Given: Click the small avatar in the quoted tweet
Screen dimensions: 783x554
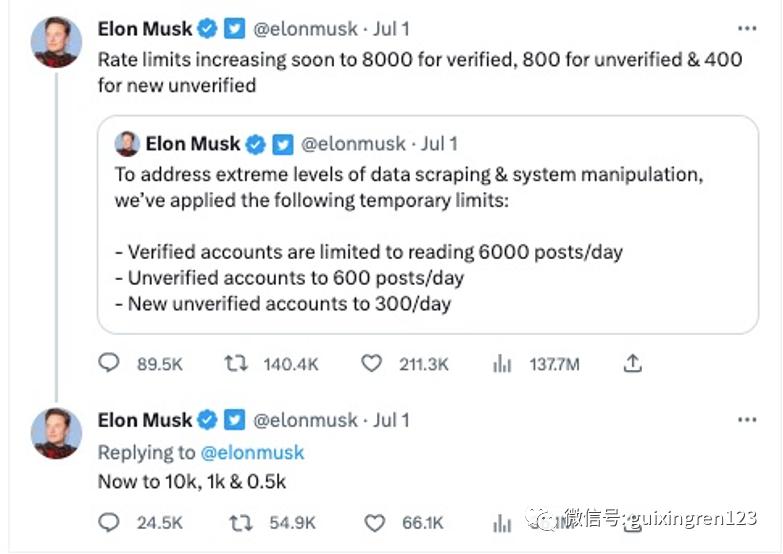Looking at the screenshot, I should (x=127, y=144).
